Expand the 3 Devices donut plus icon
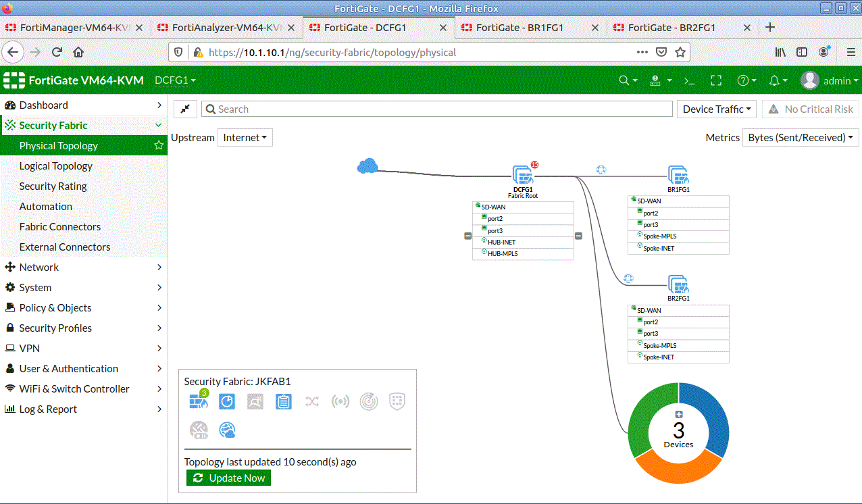Image resolution: width=862 pixels, height=504 pixels. [679, 414]
